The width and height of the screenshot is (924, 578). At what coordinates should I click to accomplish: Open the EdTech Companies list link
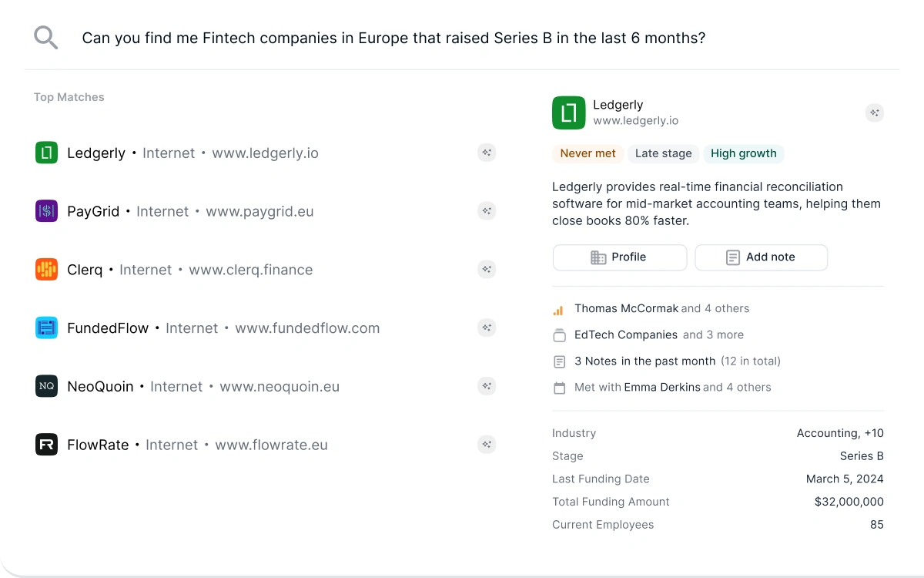coord(626,334)
